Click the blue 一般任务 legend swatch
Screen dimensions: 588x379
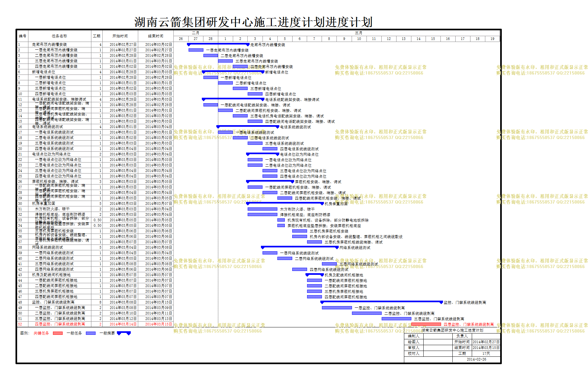91,333
